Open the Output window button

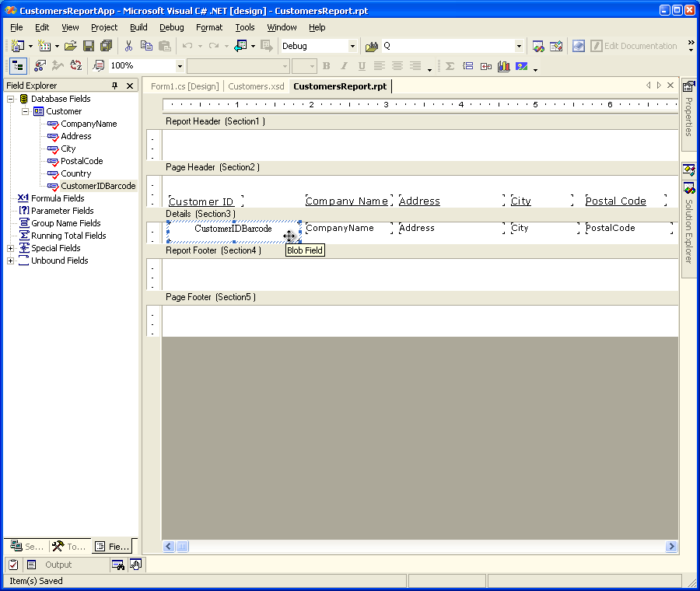pyautogui.click(x=50, y=565)
